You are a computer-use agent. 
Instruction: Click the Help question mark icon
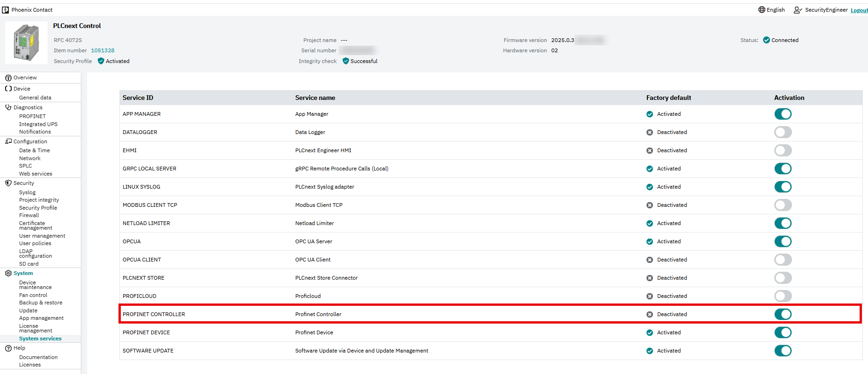tap(8, 348)
